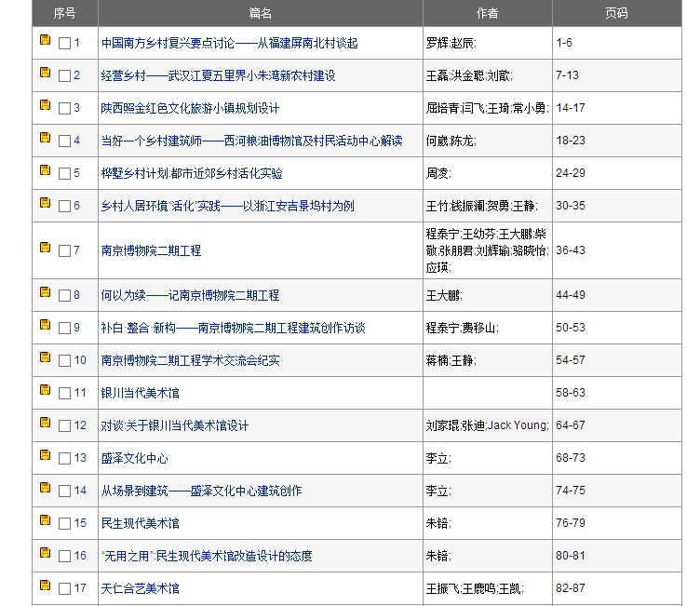The height and width of the screenshot is (606, 700).
Task: Click the yellow document icon in row 12
Action: pyautogui.click(x=45, y=423)
